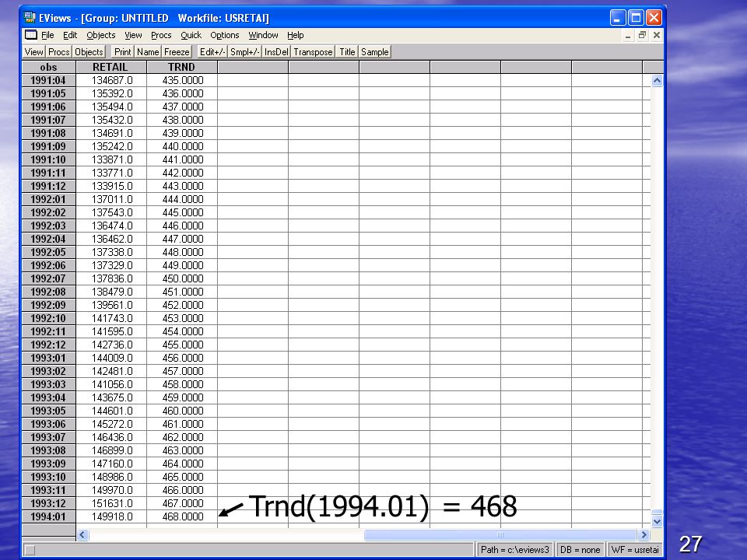Click TRND cell 460.0000
747x560 pixels.
(182, 411)
